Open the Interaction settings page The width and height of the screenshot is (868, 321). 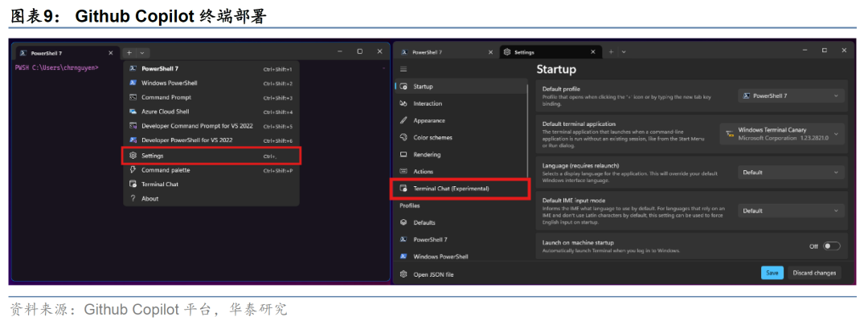428,104
